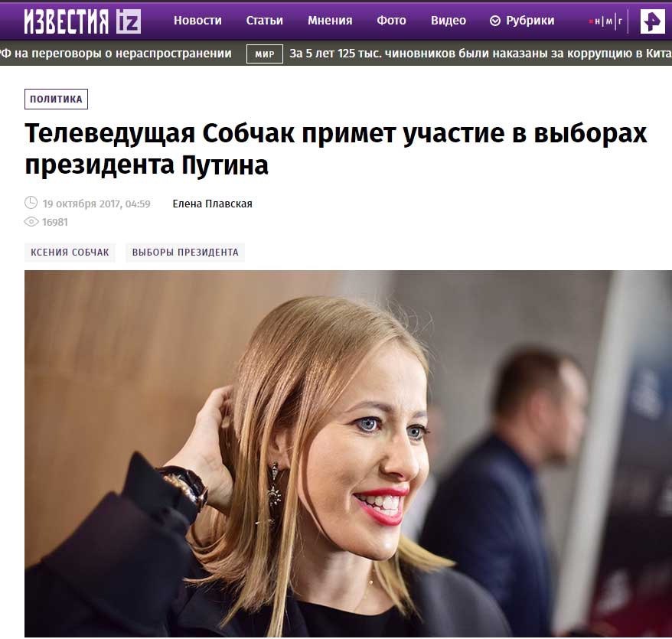Click the purple iz logo badge
672x639 pixels.
tap(128, 21)
